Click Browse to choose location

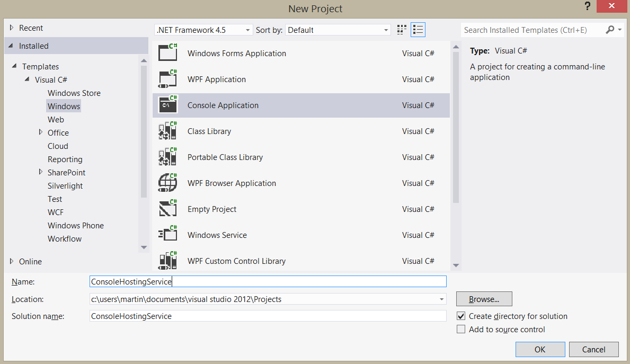click(x=484, y=299)
